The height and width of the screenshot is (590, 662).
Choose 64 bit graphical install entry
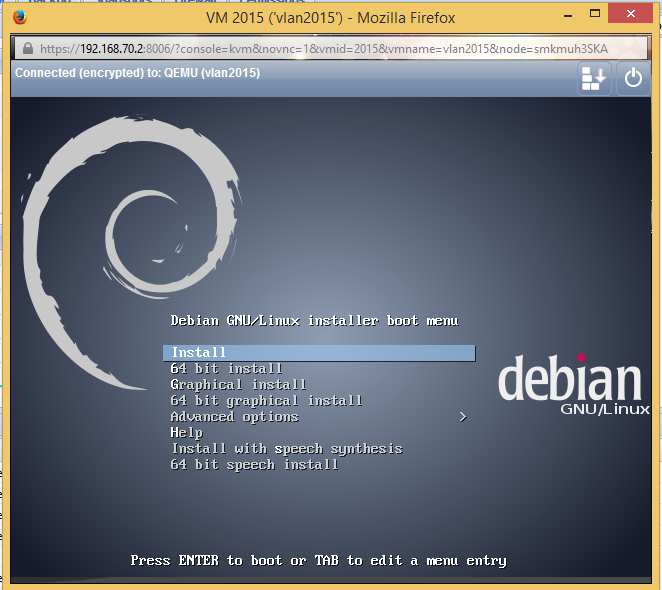click(x=266, y=401)
